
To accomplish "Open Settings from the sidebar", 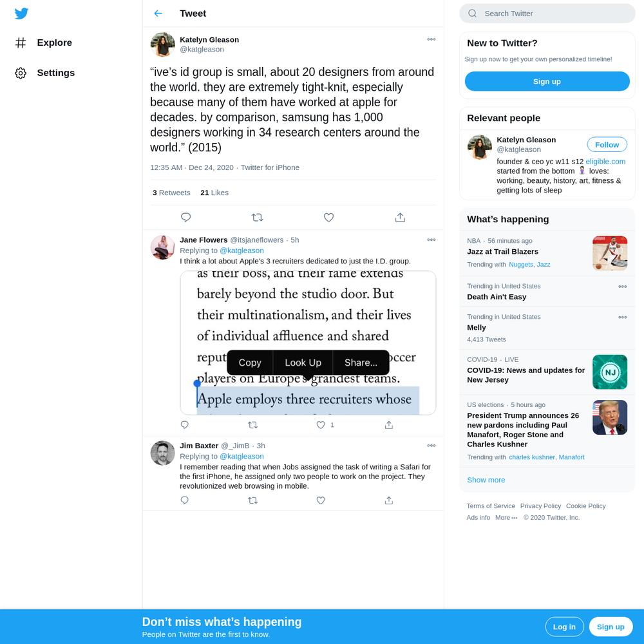I will (x=45, y=73).
